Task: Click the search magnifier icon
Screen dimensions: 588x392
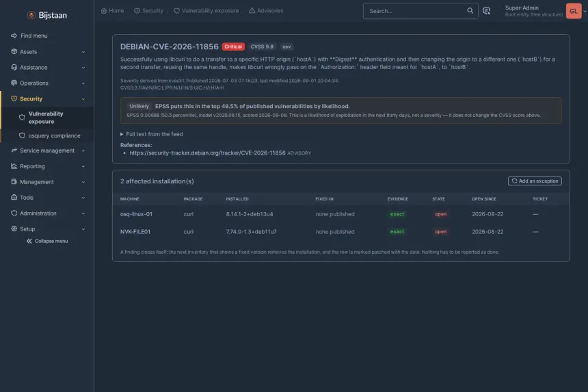Action: click(x=470, y=10)
